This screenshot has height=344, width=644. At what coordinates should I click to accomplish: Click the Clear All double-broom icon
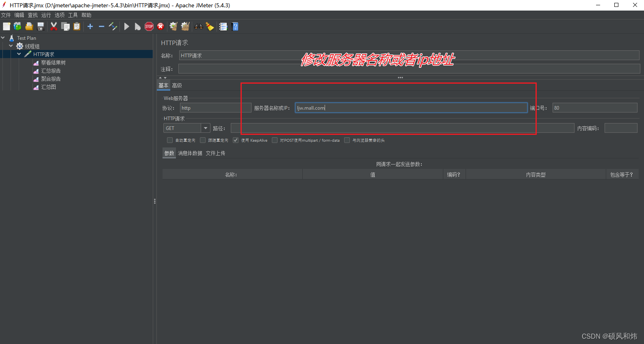[185, 26]
